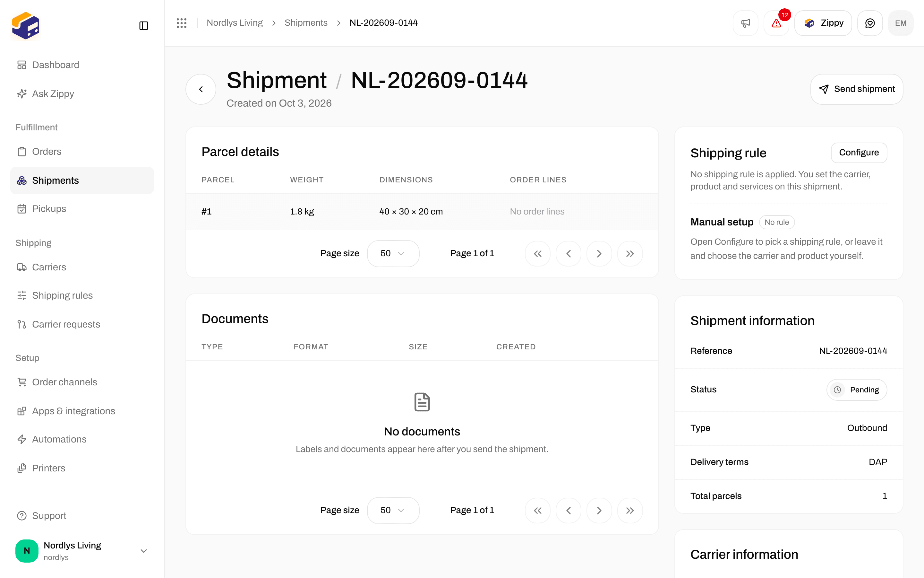
Task: Go to previous page in Parcel details
Action: [x=569, y=253]
